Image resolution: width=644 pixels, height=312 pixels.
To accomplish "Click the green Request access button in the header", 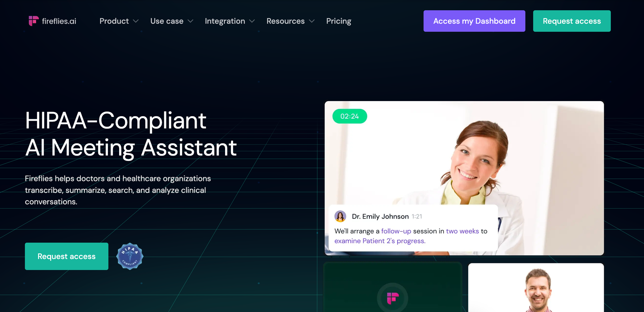I will 572,21.
